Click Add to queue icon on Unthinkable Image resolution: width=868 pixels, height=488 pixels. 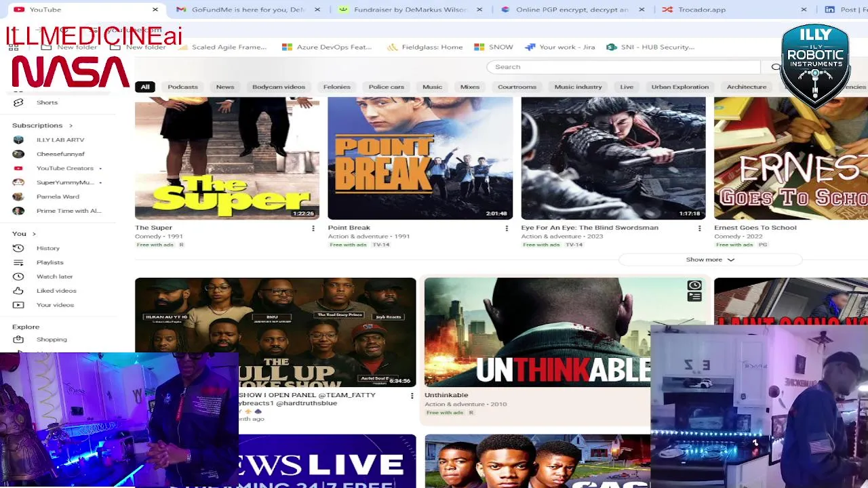point(694,297)
